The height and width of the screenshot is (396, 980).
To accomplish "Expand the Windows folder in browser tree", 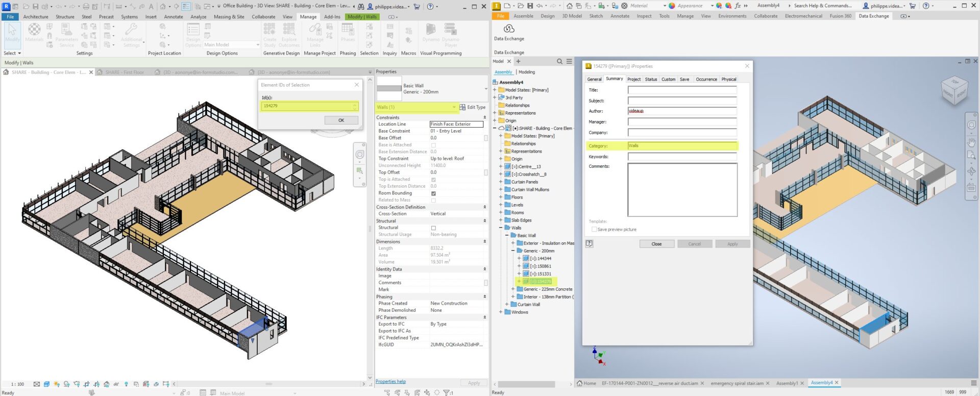I will (x=501, y=312).
